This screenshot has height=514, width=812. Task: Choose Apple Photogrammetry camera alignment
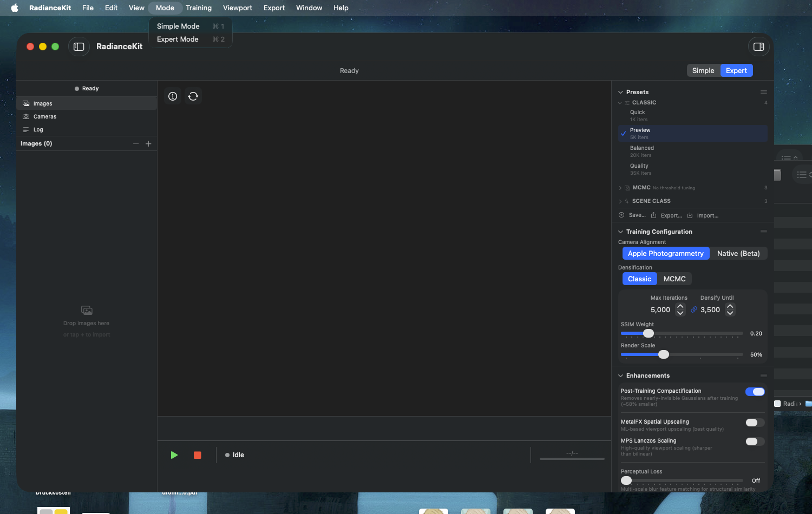[x=666, y=253]
